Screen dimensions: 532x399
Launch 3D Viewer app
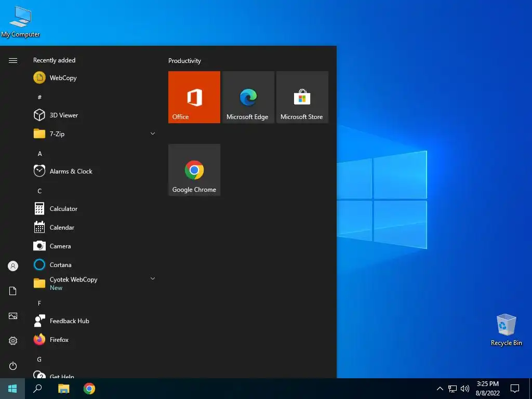(x=95, y=115)
